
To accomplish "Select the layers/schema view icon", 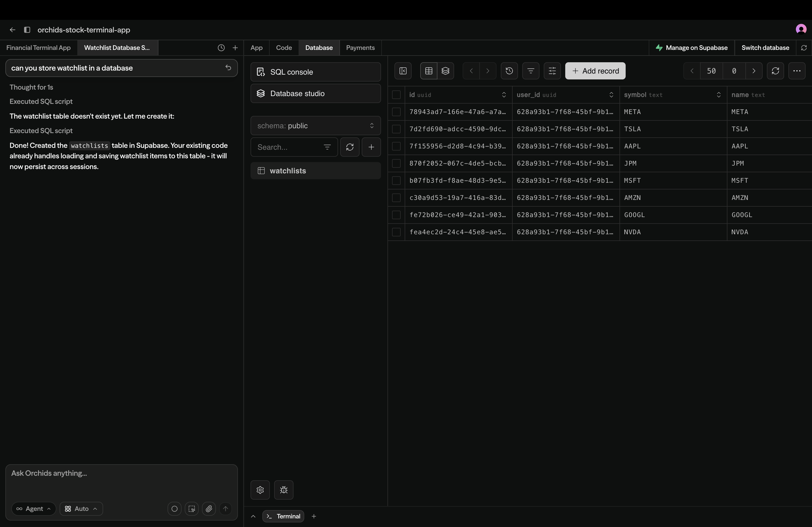I will point(445,71).
